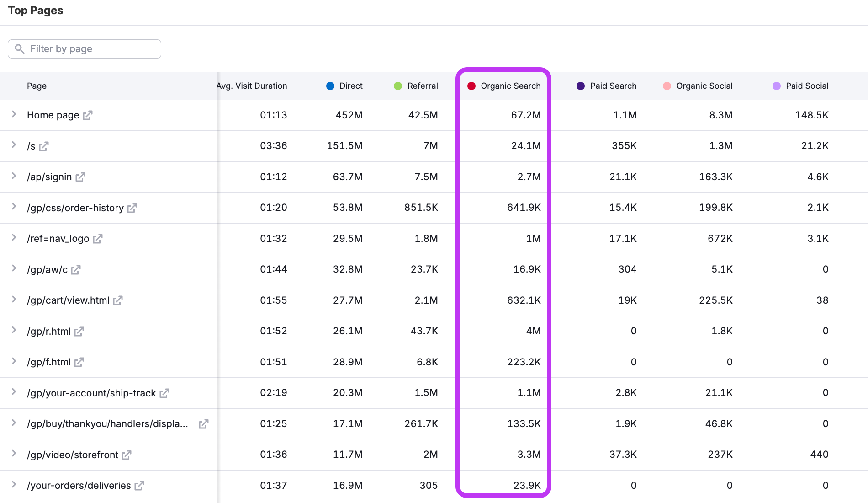This screenshot has width=868, height=503.
Task: Click the magnifier icon in the filter field
Action: pyautogui.click(x=19, y=48)
